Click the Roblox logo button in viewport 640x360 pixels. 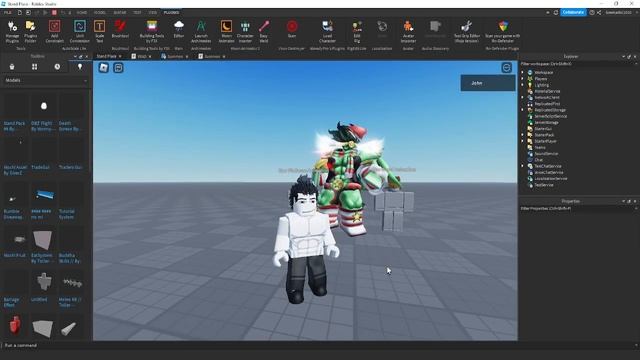tap(104, 68)
